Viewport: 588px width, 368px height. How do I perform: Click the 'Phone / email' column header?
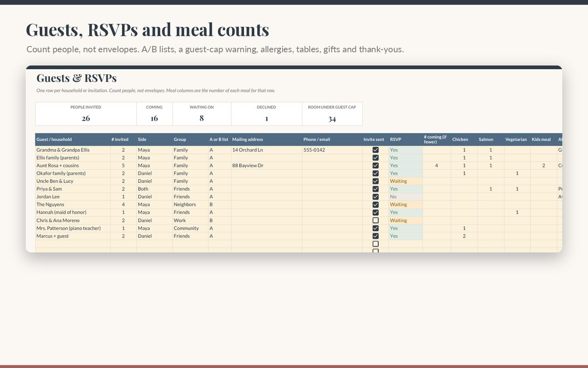(332, 139)
